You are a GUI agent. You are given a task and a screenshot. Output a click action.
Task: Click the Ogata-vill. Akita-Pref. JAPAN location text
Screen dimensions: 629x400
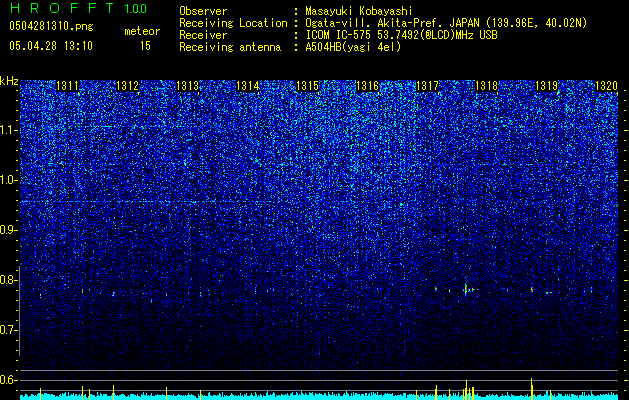(x=446, y=23)
